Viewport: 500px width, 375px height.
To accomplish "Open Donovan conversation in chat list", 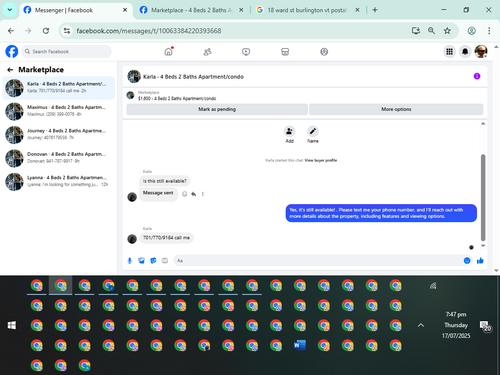I will click(x=59, y=158).
